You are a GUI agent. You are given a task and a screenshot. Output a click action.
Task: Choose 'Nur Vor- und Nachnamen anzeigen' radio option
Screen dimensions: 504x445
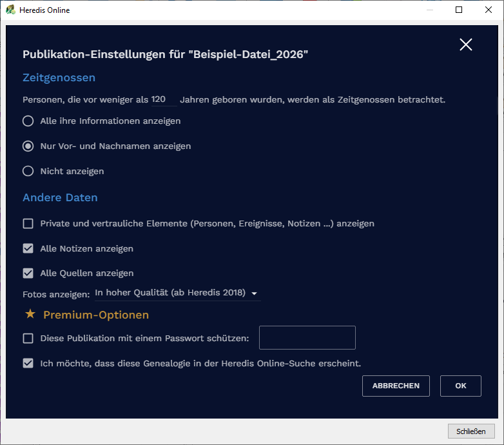(28, 146)
